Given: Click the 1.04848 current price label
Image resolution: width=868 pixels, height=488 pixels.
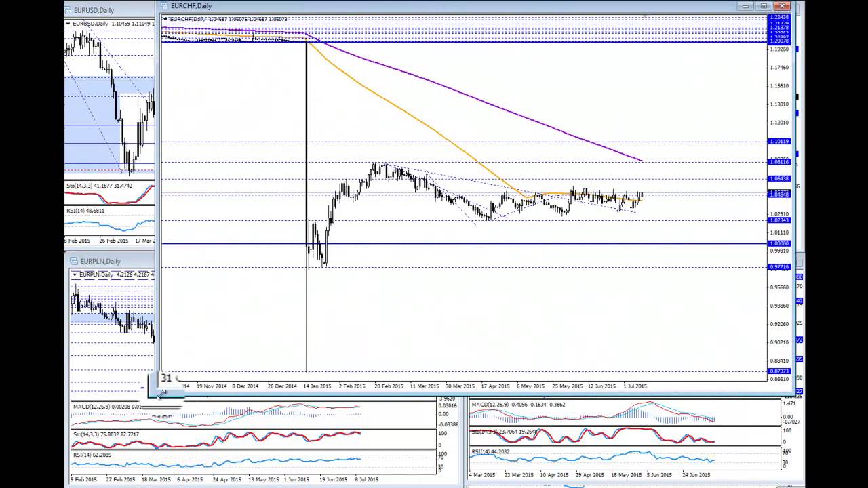Looking at the screenshot, I should [779, 195].
